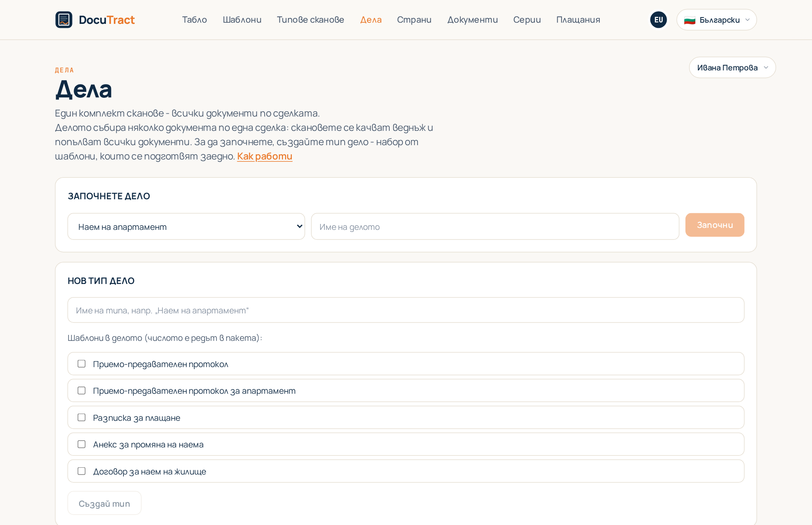Open the Плащания page
This screenshot has height=525, width=812.
578,19
